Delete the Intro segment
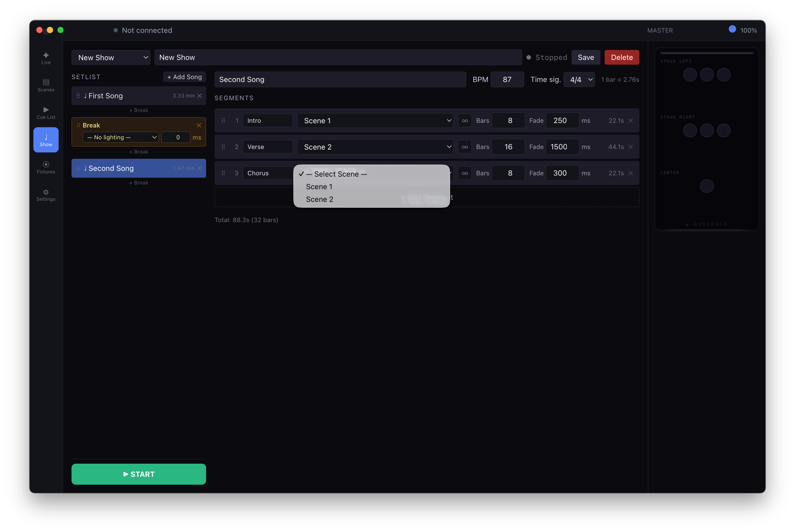This screenshot has width=795, height=532. pyautogui.click(x=630, y=120)
